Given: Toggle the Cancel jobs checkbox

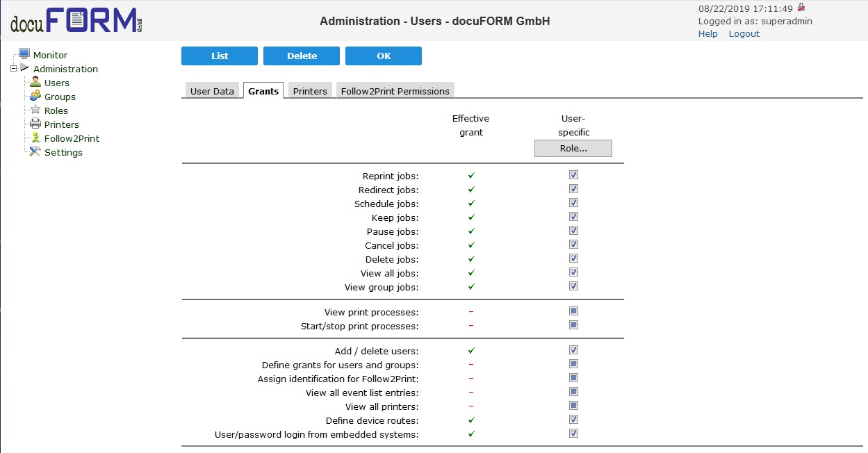Looking at the screenshot, I should [x=573, y=245].
